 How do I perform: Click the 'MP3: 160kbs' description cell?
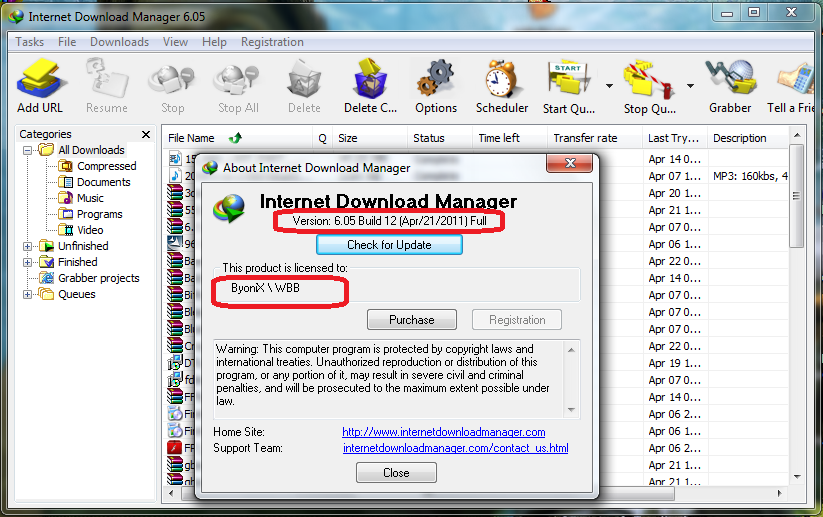pos(750,176)
